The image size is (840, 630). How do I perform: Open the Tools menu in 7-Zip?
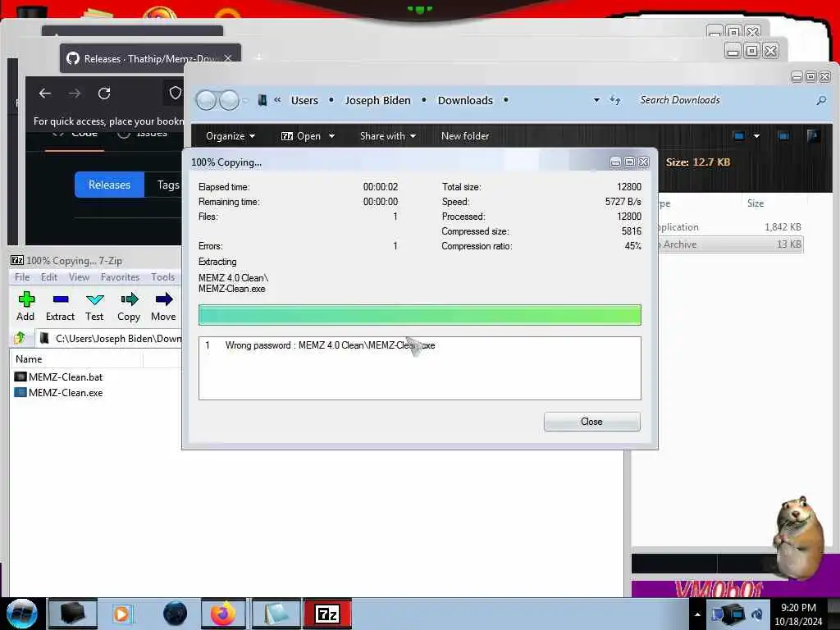(163, 277)
